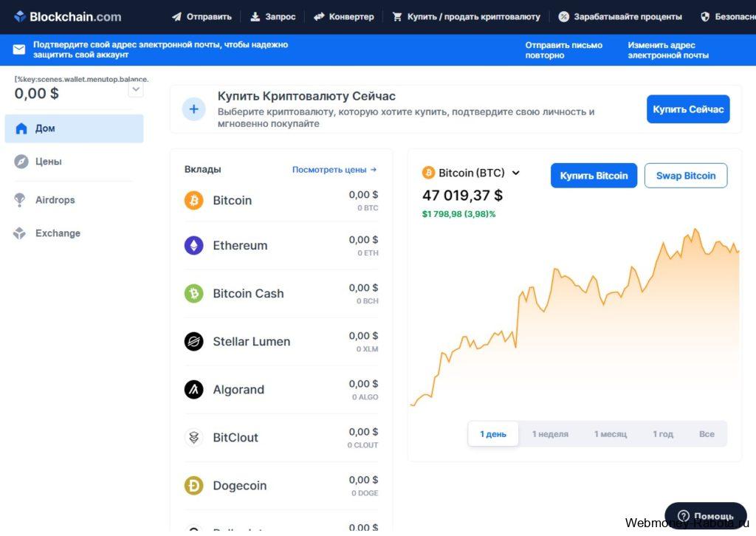
Task: Click Посмотреть цены link
Action: click(x=334, y=170)
